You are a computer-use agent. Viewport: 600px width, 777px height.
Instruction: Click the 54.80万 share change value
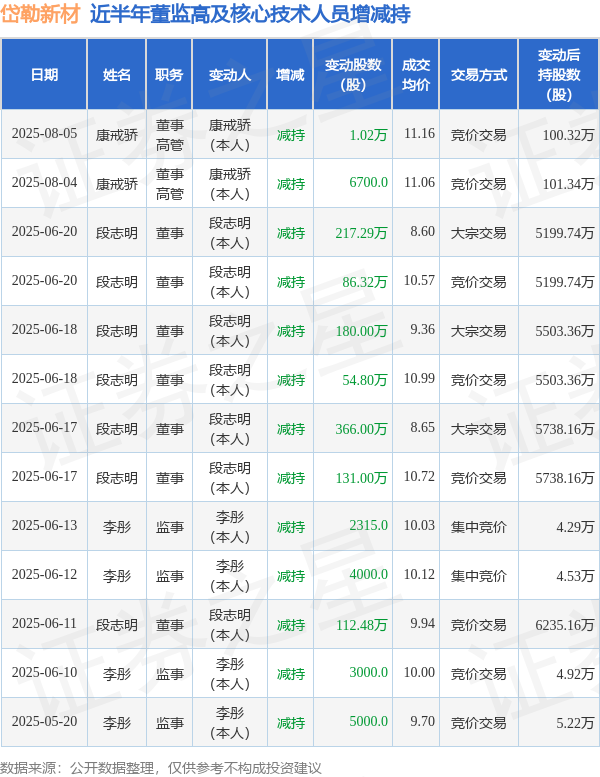coord(365,380)
